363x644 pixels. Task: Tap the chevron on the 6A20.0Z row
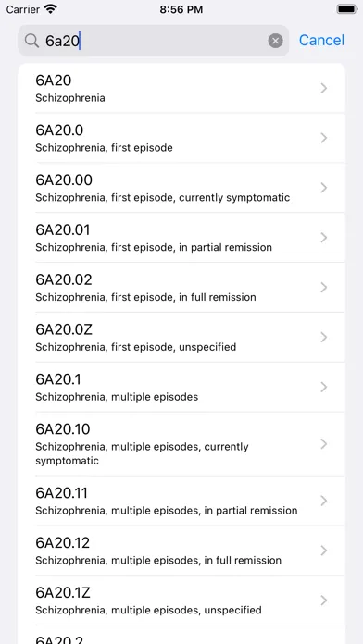pyautogui.click(x=324, y=337)
